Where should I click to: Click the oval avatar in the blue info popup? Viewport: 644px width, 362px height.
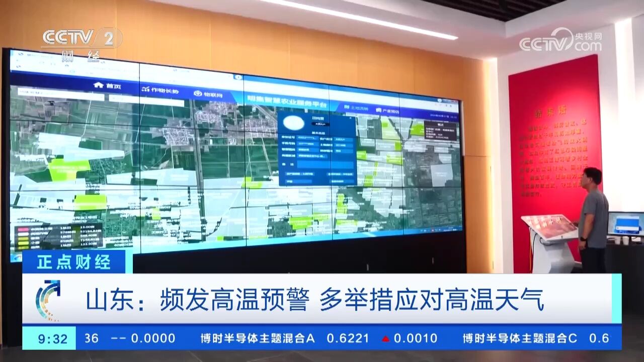coord(293,123)
